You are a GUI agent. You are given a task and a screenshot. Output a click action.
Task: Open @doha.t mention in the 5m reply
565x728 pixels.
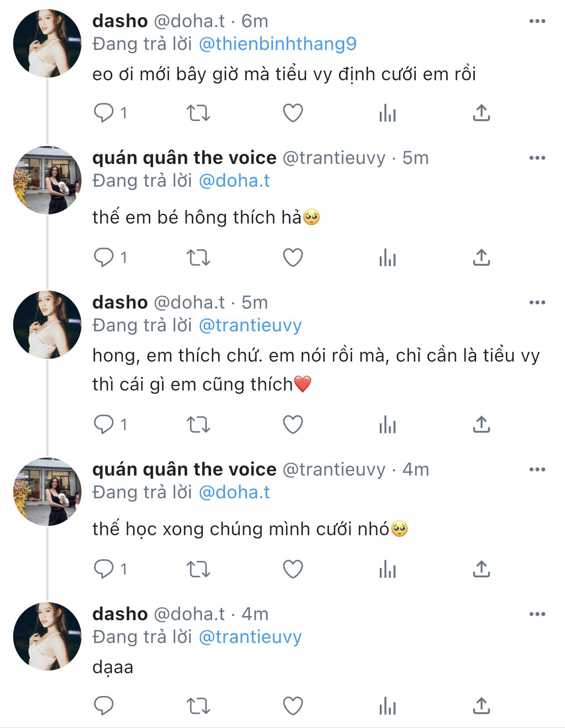pyautogui.click(x=234, y=181)
